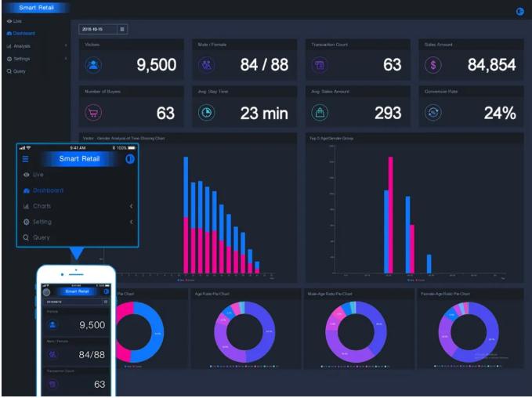Toggle the theme switch at top-right corner

pyautogui.click(x=519, y=12)
